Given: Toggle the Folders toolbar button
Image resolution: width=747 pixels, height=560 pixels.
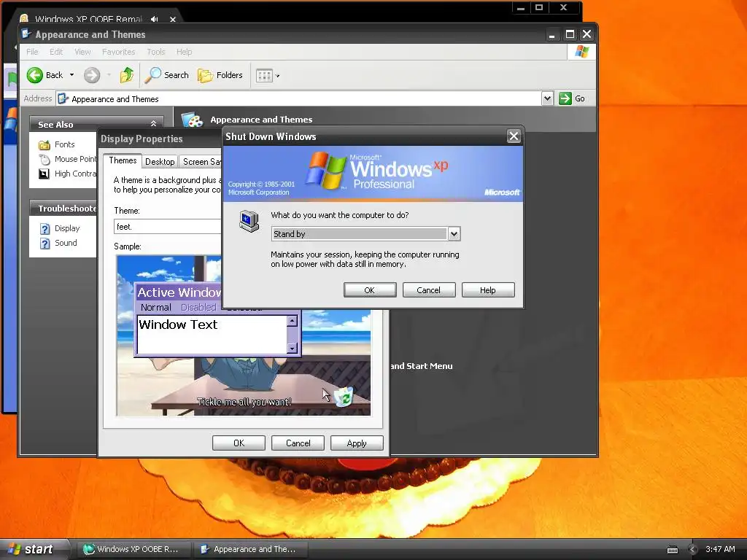Looking at the screenshot, I should pyautogui.click(x=220, y=75).
